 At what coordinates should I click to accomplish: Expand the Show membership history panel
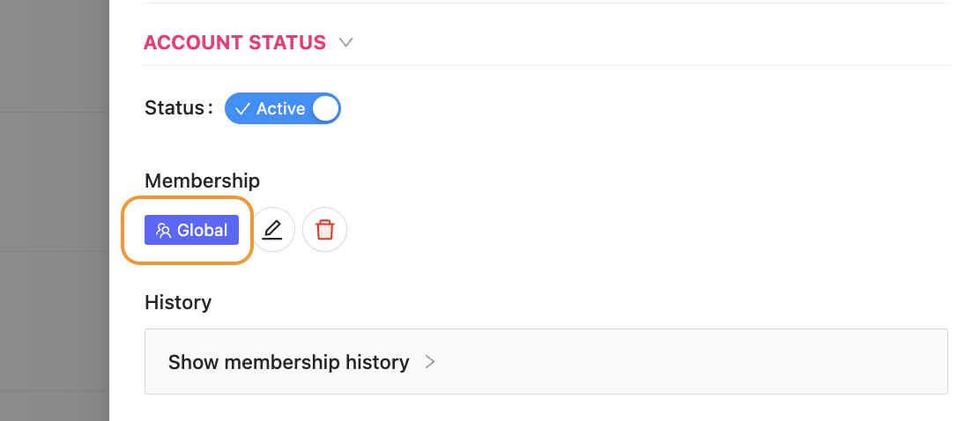pos(546,362)
